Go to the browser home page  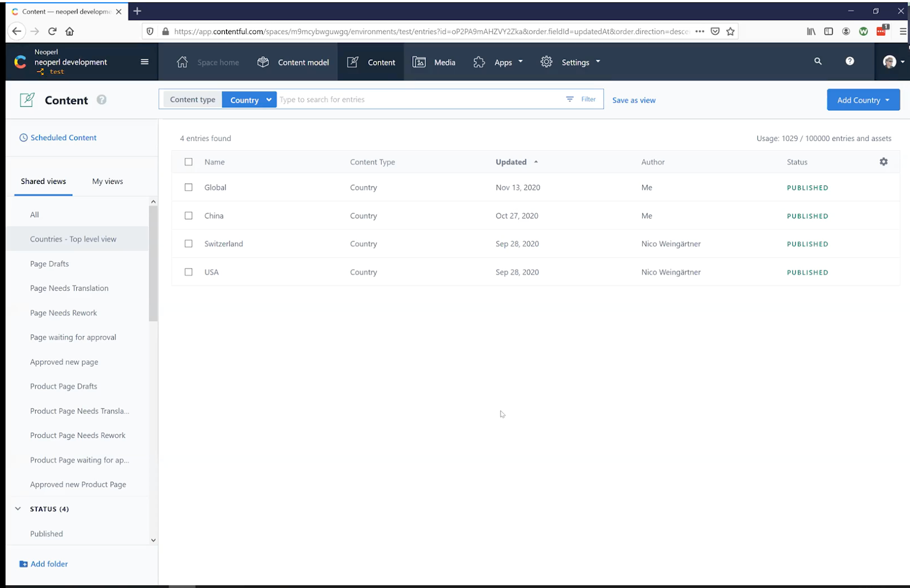click(69, 31)
